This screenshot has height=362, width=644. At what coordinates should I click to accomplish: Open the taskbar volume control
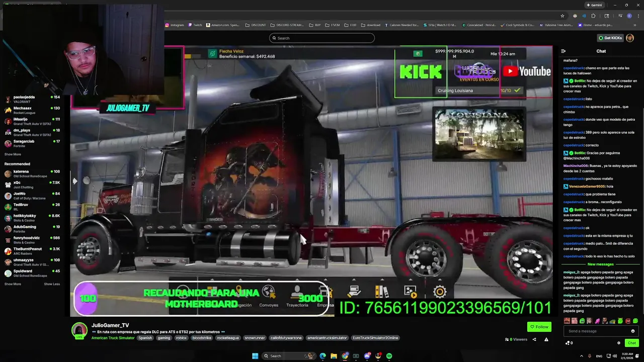click(x=614, y=356)
